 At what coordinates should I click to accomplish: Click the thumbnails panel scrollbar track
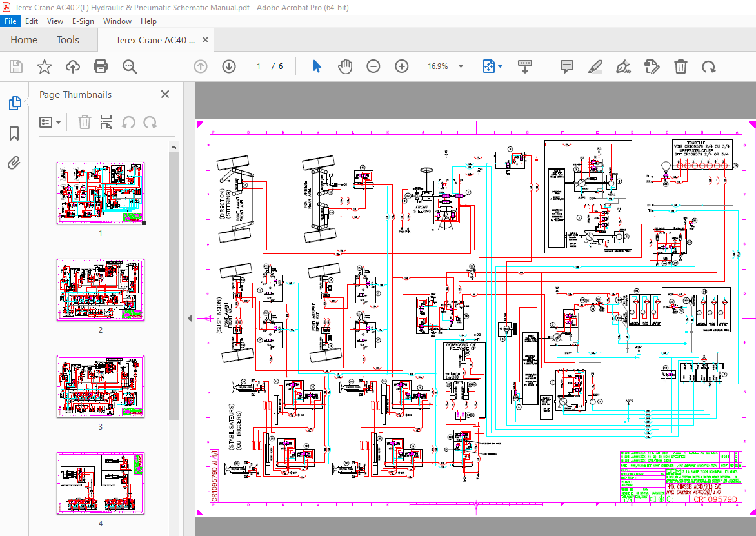[174, 477]
